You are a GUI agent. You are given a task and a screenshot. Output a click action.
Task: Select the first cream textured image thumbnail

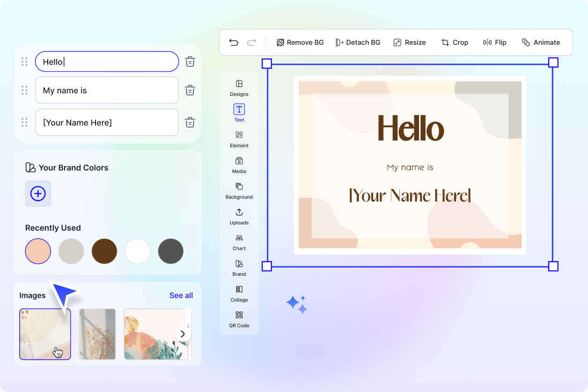tap(45, 334)
